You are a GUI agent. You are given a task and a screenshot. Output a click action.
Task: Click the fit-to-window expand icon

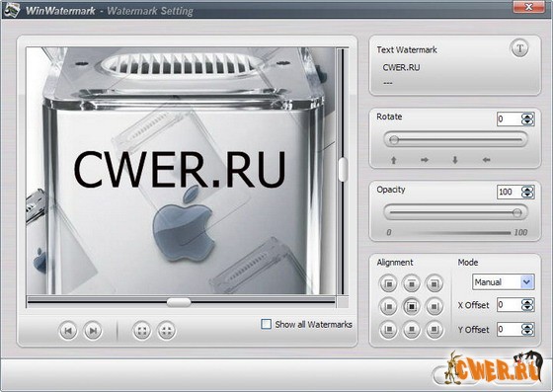[x=142, y=331]
